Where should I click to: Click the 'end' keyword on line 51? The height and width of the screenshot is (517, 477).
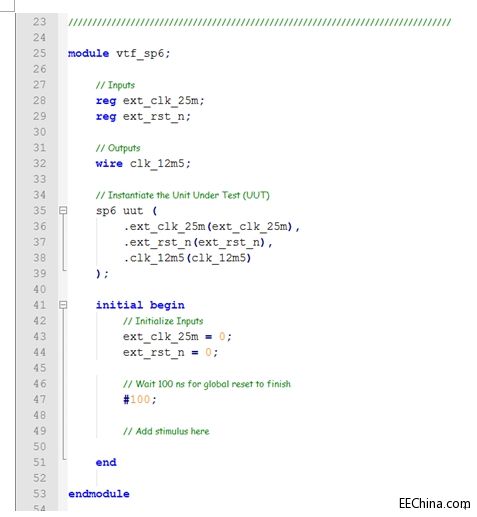[x=106, y=462]
